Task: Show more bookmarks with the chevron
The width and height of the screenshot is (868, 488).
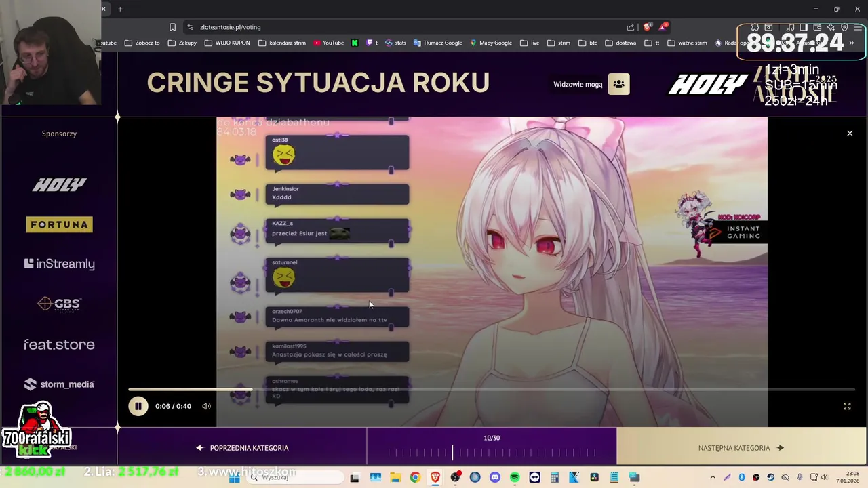Action: coord(852,43)
